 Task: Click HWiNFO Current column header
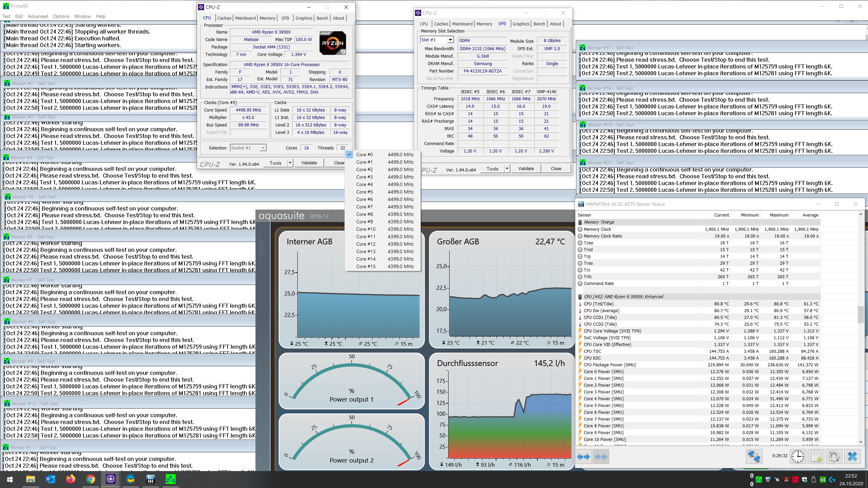pos(716,215)
